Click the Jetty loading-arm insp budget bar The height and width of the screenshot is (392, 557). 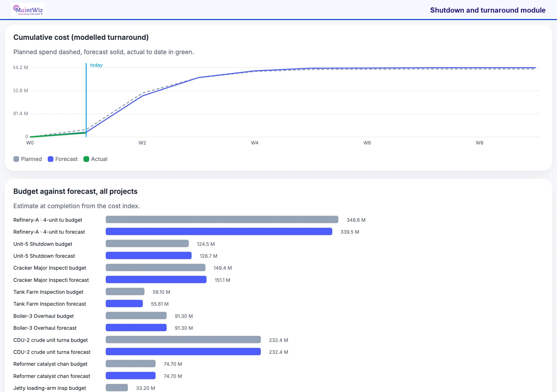pyautogui.click(x=117, y=388)
